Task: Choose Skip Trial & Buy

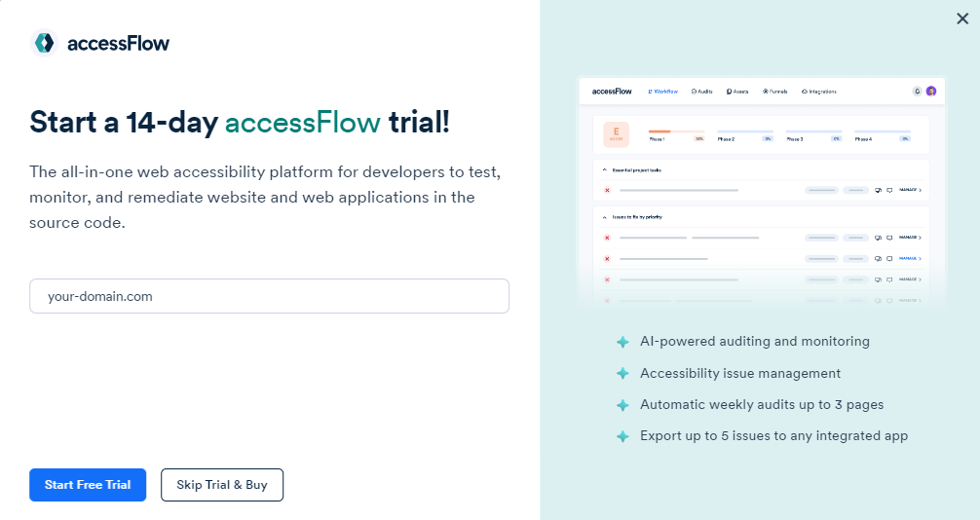Action: [x=222, y=485]
